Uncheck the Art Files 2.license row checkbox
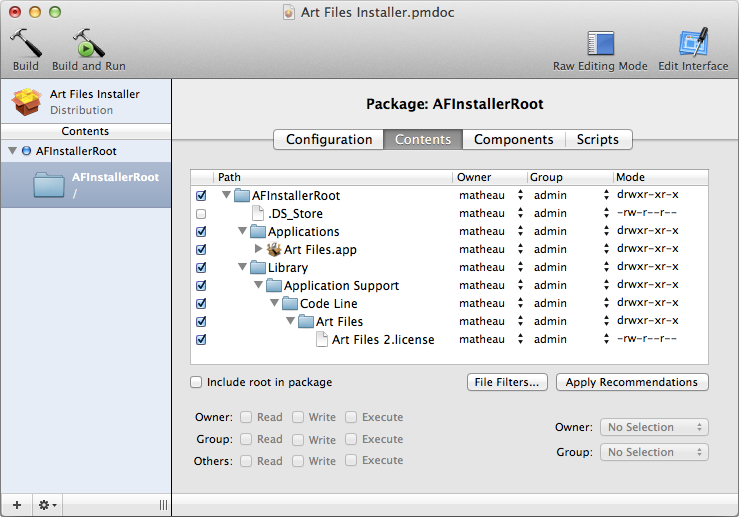 [x=201, y=339]
